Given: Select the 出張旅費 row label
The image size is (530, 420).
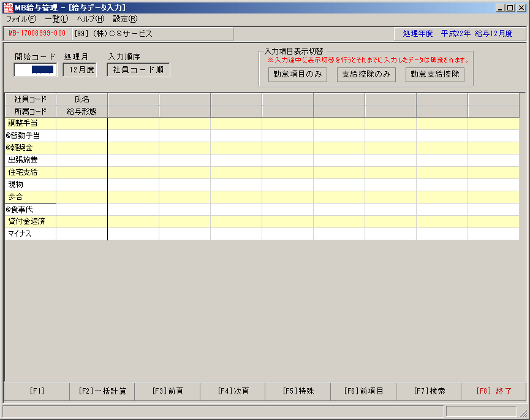Looking at the screenshot, I should pos(31,160).
